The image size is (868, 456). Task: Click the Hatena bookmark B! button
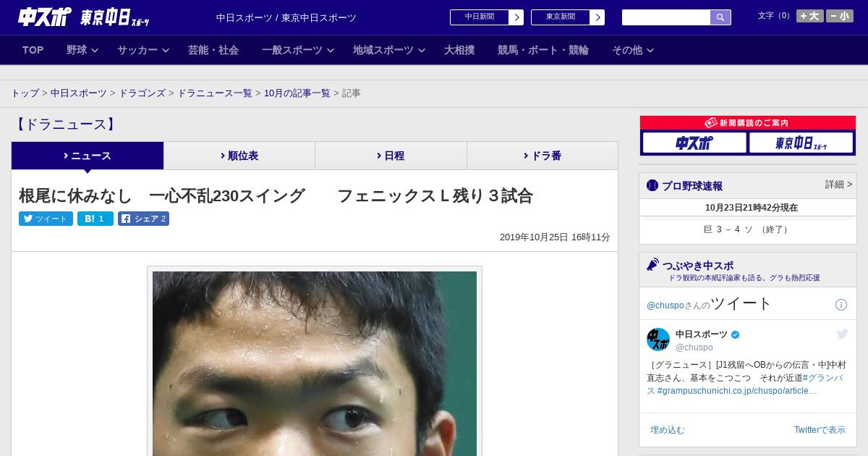point(95,219)
